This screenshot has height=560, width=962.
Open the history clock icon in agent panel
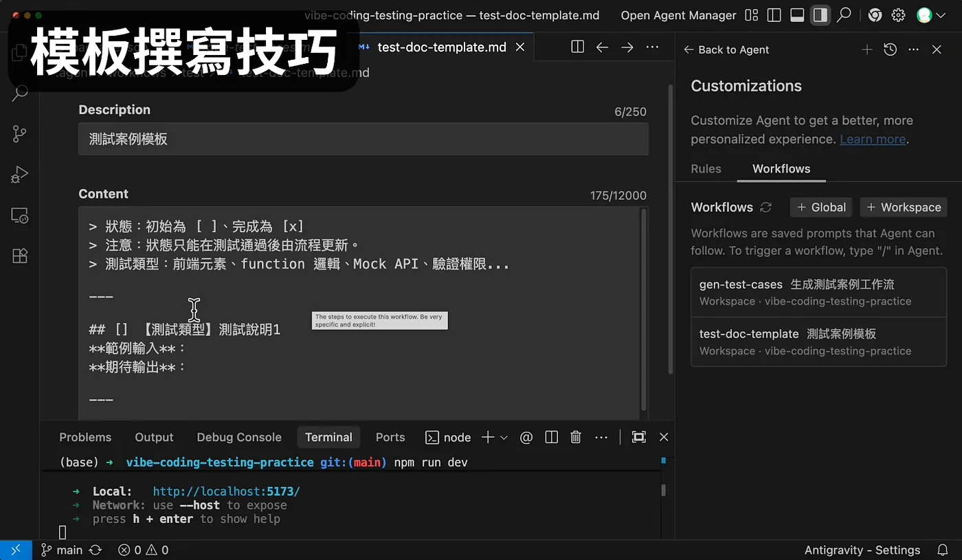click(x=891, y=49)
